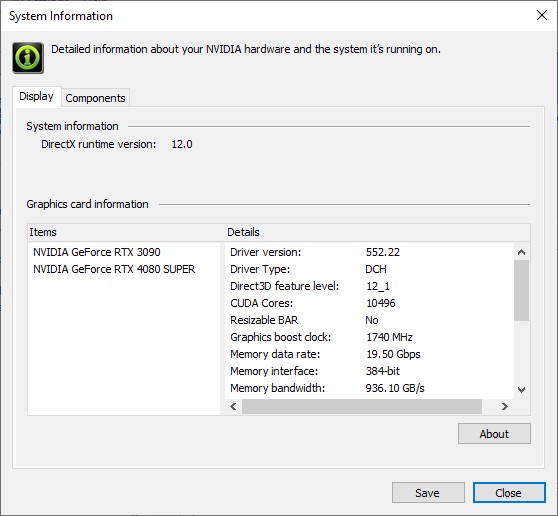
Task: Close the System Information window with X
Action: coord(542,15)
